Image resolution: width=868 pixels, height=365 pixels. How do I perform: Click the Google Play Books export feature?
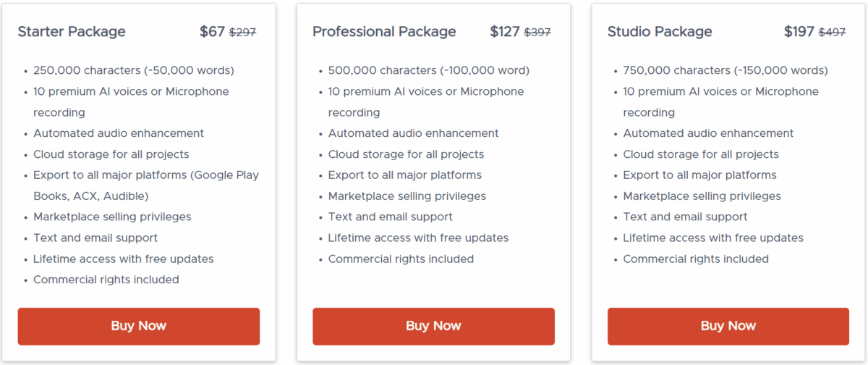pos(145,185)
